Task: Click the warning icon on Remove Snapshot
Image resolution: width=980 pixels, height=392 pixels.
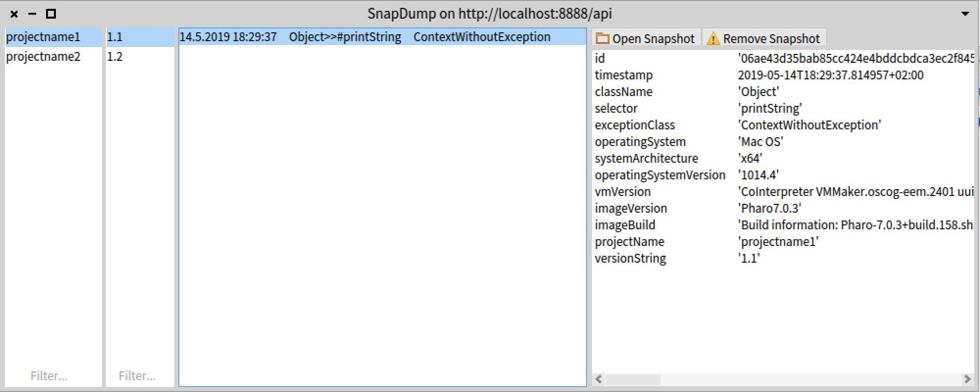Action: click(713, 39)
